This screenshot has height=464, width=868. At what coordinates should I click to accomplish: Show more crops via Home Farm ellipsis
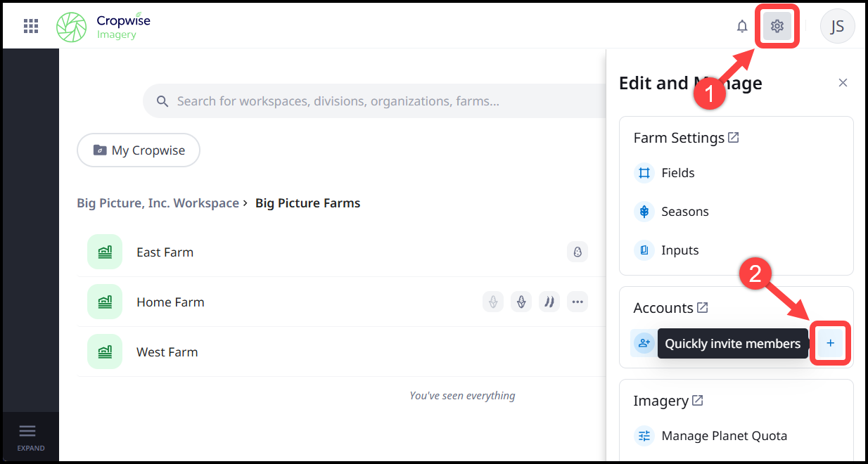pos(577,302)
